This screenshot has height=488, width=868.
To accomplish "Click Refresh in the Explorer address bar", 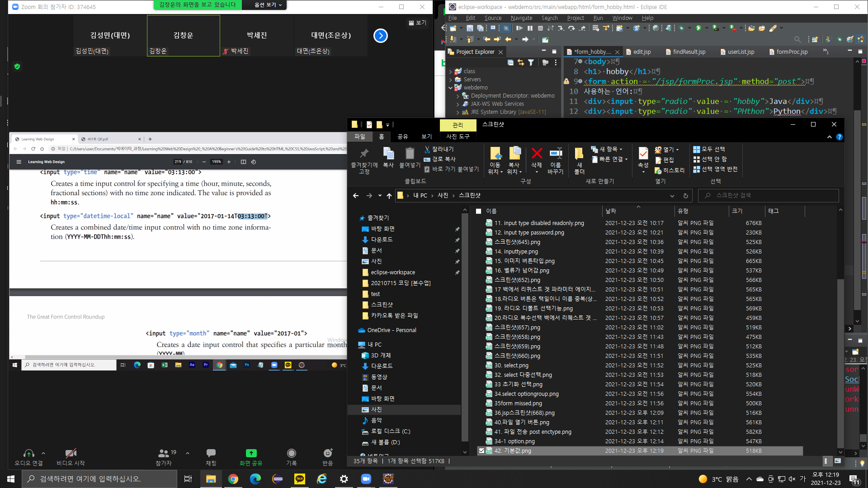I will [685, 196].
